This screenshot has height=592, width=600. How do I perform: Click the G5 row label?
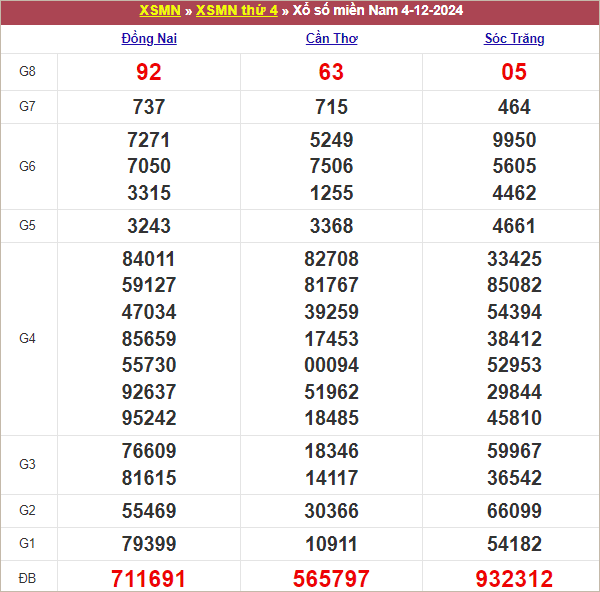point(28,225)
